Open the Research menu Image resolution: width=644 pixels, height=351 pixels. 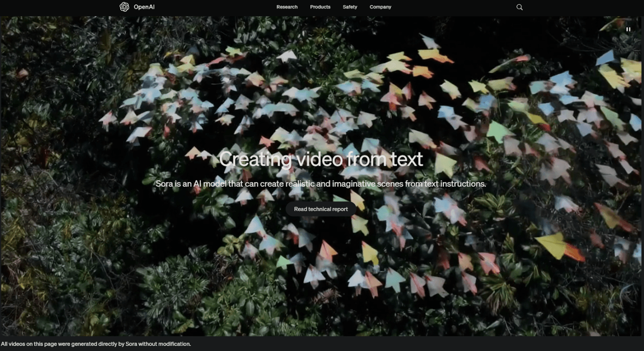[287, 7]
